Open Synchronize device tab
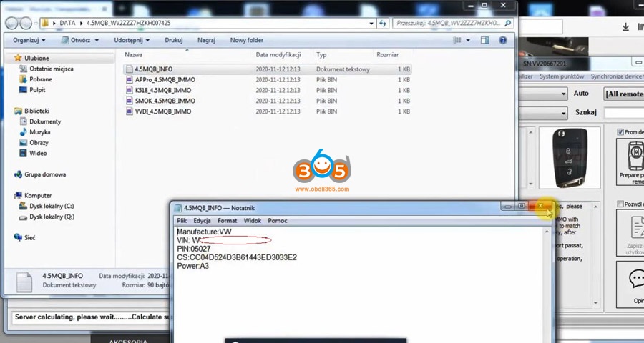The image size is (644, 343). click(617, 76)
